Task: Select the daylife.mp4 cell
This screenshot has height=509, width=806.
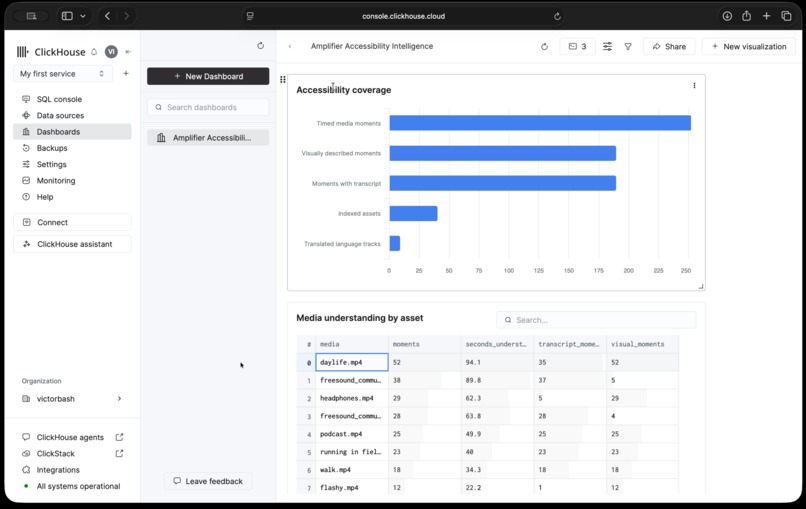Action: pos(352,362)
